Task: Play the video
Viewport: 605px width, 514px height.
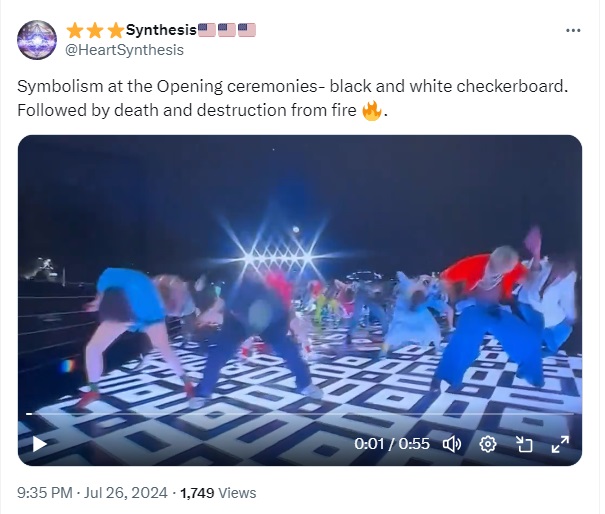Action: pyautogui.click(x=39, y=444)
